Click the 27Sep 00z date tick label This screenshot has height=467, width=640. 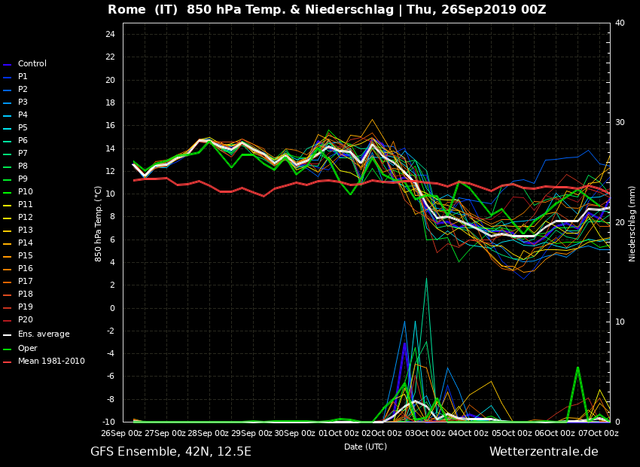coord(167,433)
